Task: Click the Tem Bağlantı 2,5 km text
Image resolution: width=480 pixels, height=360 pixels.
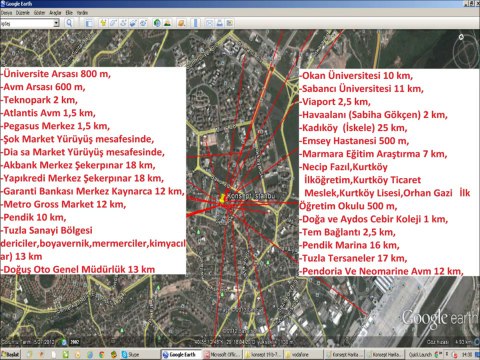Action: coord(347,232)
